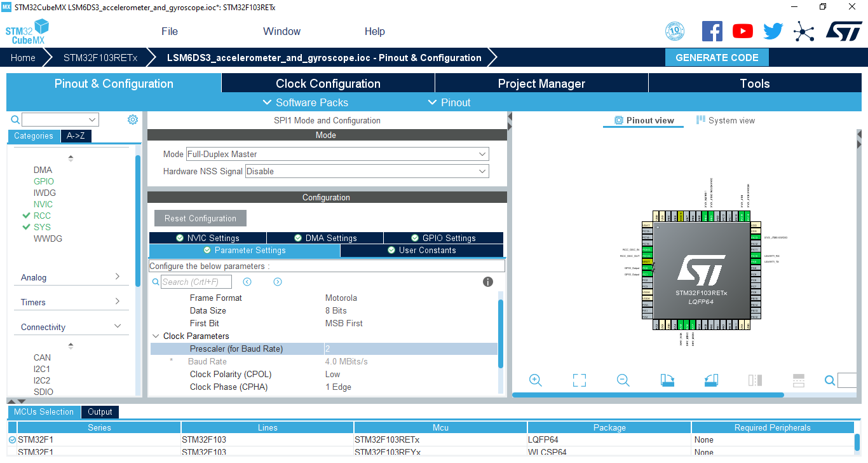Fit the chip to the view

tap(580, 380)
